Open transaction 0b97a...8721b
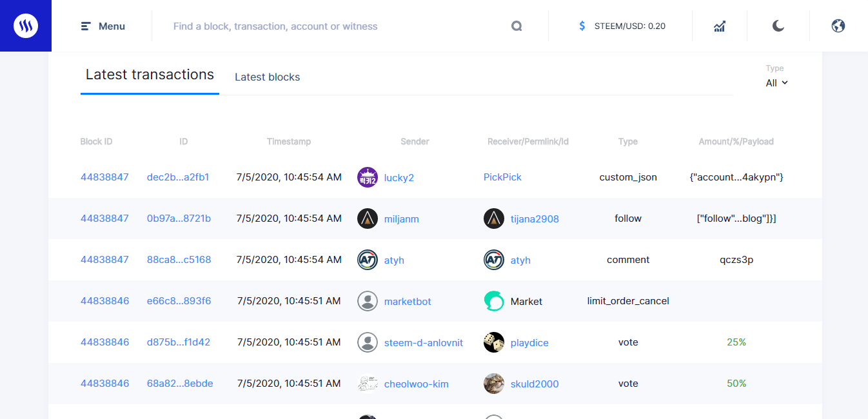 (x=179, y=219)
